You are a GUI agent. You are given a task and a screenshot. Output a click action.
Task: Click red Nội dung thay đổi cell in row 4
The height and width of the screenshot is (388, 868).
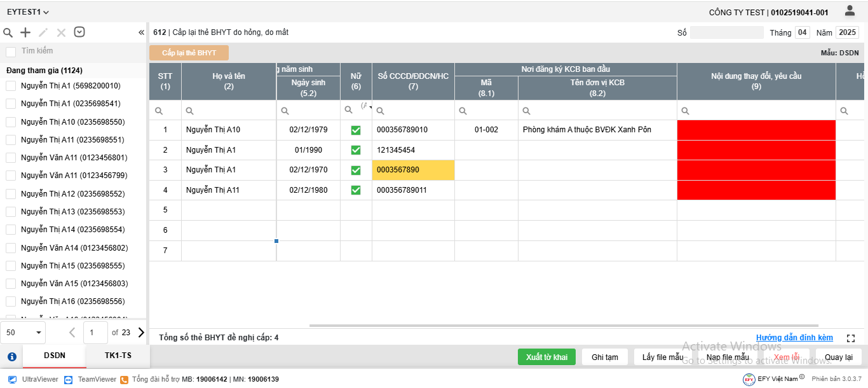coord(756,190)
